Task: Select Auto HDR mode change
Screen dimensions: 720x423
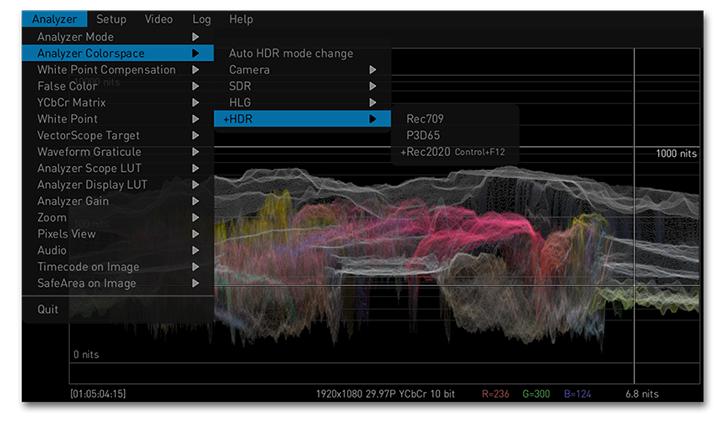Action: pos(291,53)
